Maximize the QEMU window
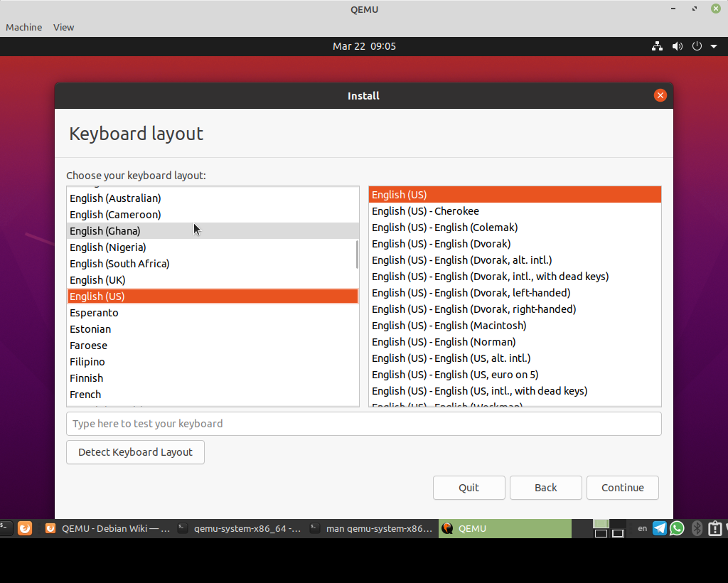Viewport: 728px width, 583px height. (695, 9)
